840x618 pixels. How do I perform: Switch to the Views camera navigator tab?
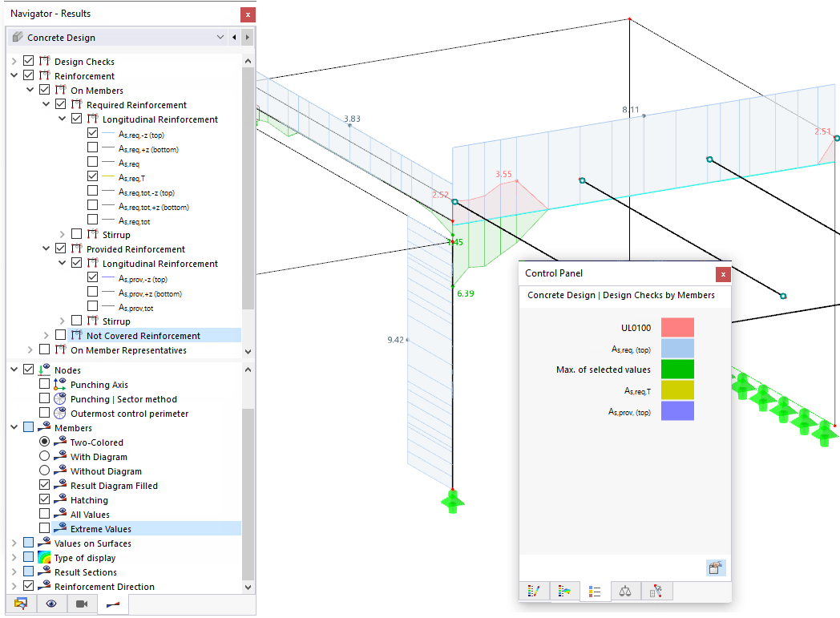point(82,604)
